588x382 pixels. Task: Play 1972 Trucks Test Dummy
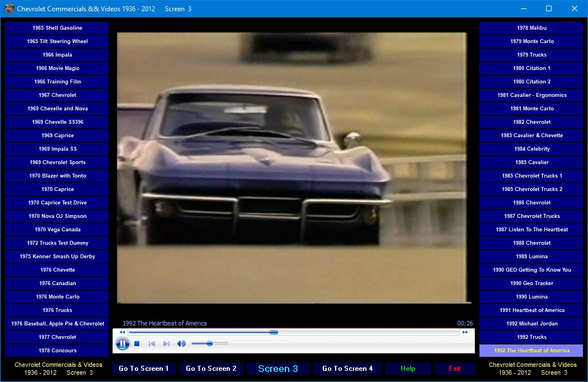point(58,243)
